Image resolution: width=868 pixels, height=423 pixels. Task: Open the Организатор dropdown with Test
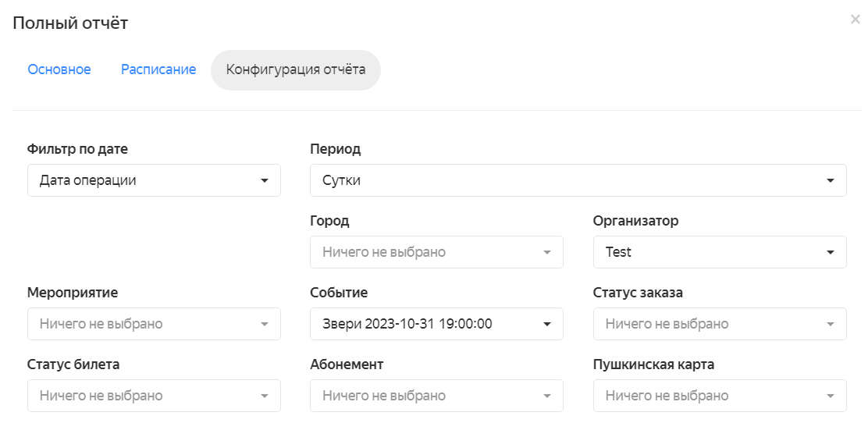(720, 252)
